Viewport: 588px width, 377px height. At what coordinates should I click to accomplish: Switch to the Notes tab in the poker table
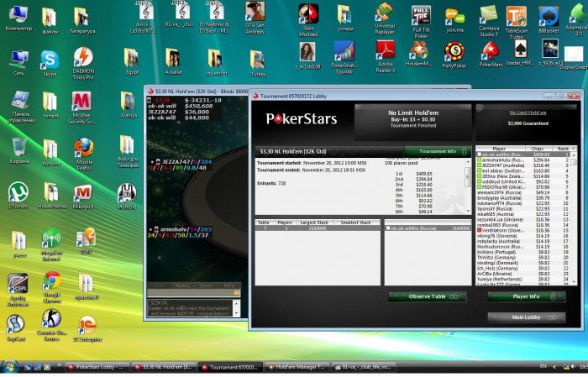(182, 285)
